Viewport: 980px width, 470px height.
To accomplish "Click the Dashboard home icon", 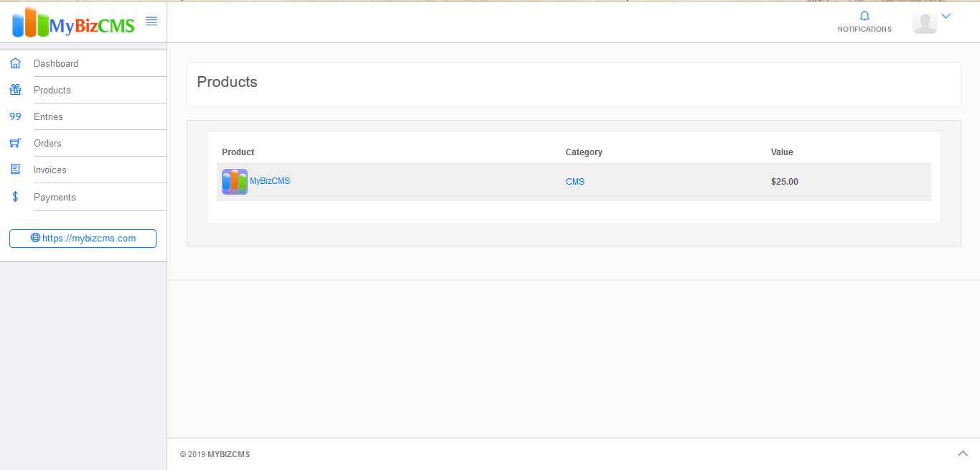I will [x=15, y=63].
